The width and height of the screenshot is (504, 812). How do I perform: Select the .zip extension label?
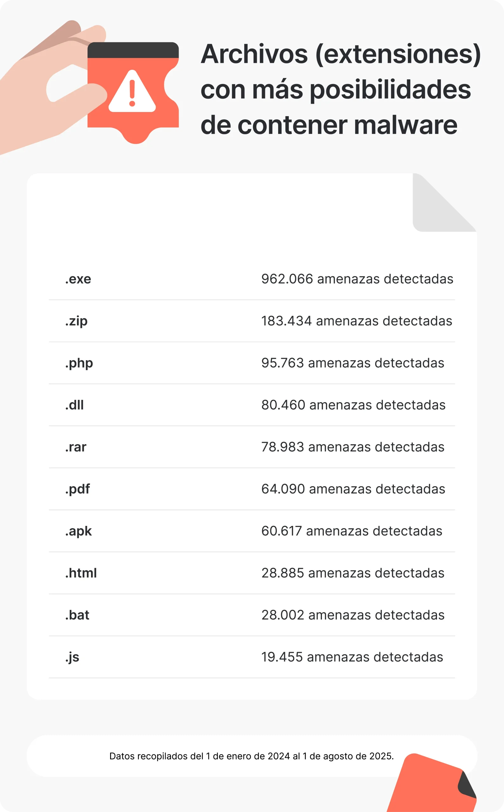click(76, 321)
